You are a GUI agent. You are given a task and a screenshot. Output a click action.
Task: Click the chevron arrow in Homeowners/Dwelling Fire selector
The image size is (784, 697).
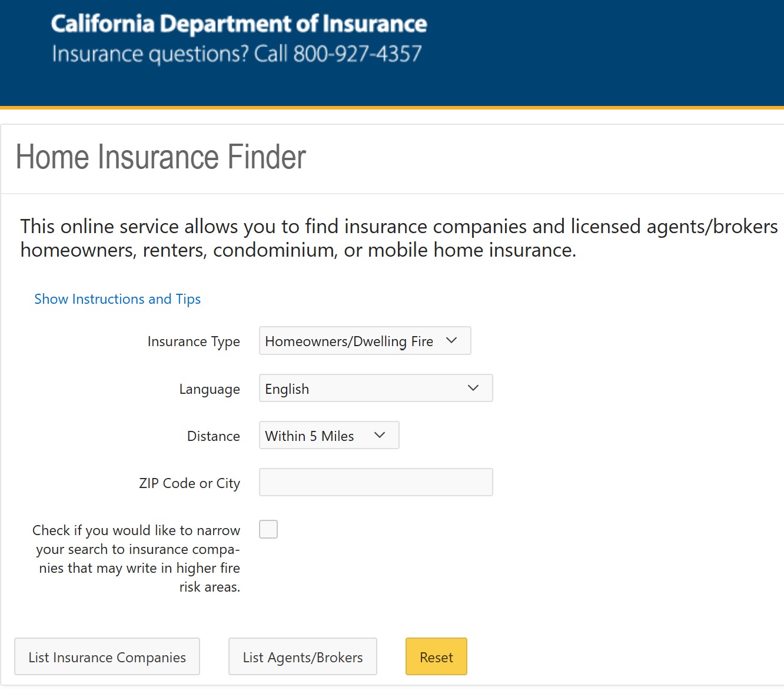pos(451,340)
